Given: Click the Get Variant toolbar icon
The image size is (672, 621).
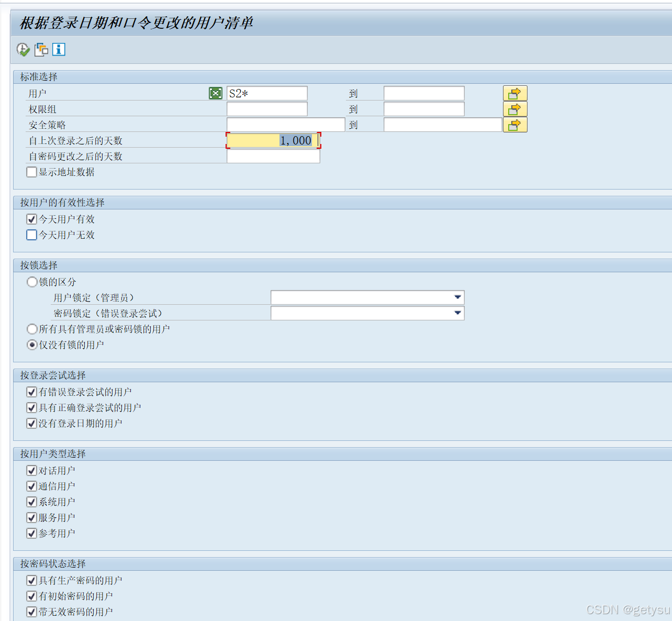Looking at the screenshot, I should pyautogui.click(x=41, y=49).
